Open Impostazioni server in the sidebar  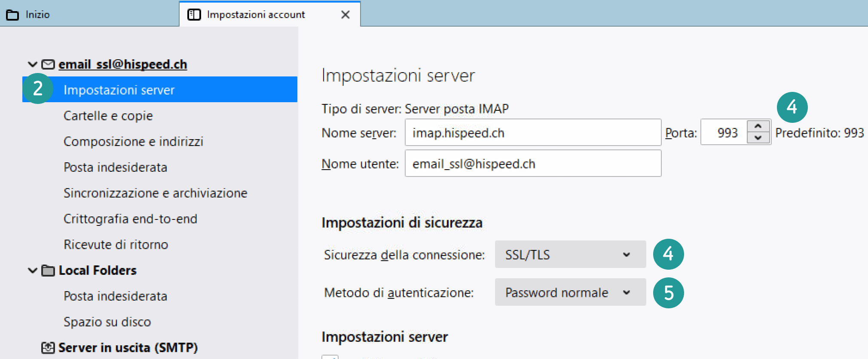click(160, 90)
